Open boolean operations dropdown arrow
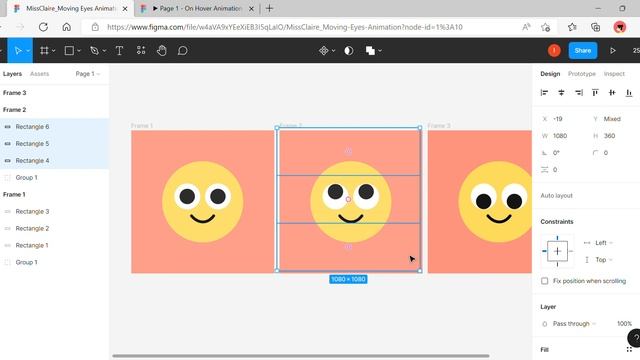640x360 pixels. click(380, 51)
